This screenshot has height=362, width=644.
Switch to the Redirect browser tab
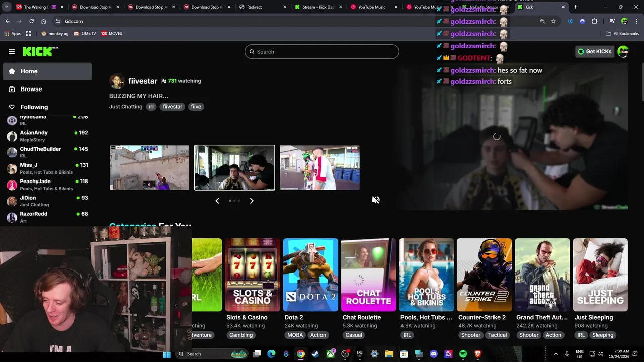pos(262,7)
